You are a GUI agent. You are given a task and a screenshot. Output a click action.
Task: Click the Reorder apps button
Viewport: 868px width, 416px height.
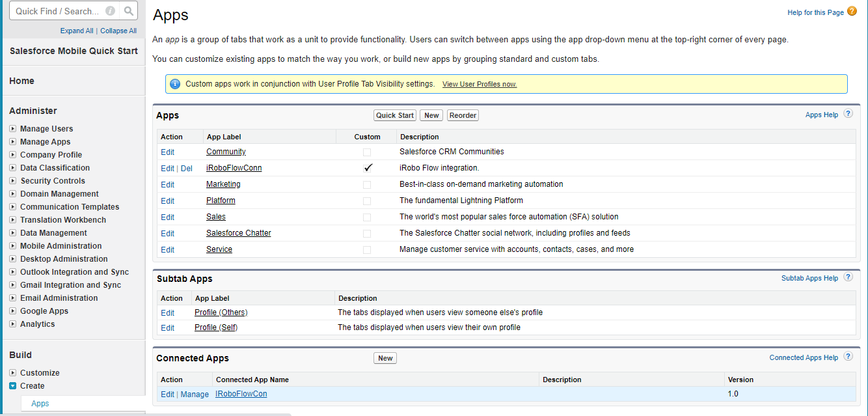(463, 115)
